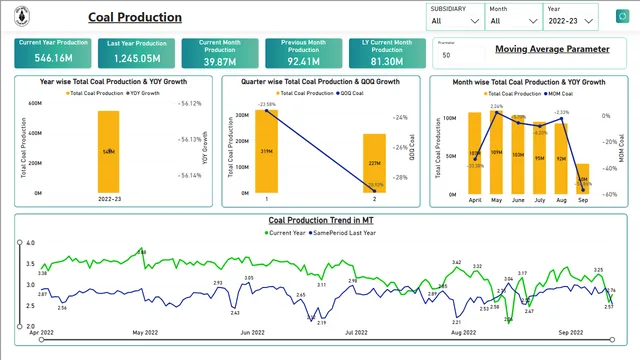Screen dimensions: 640x360
Task: Click the green refresh icon button
Action: 622,16
